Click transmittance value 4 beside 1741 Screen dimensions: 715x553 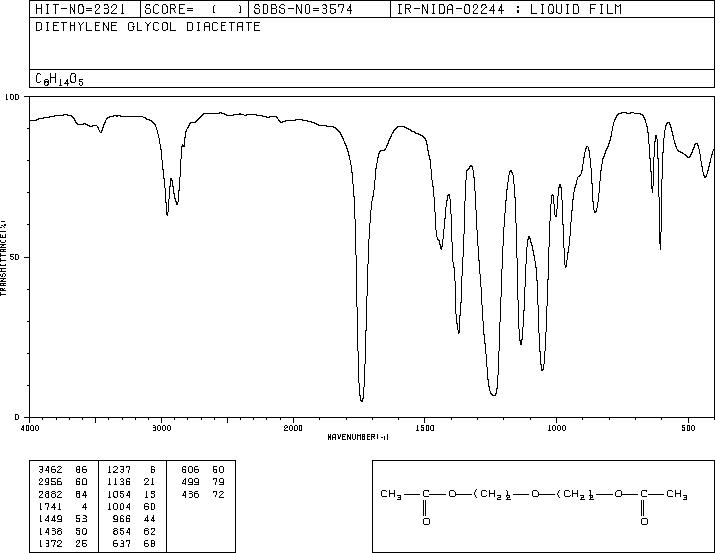click(x=85, y=507)
